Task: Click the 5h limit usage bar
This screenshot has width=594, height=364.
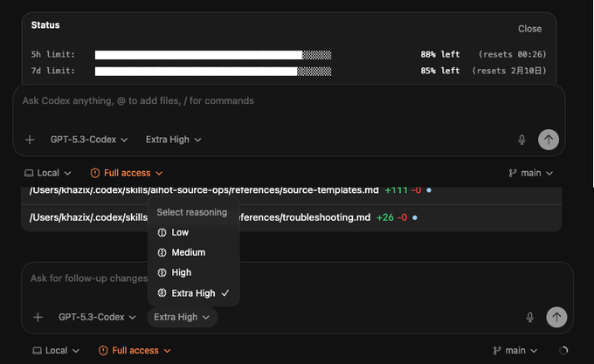Action: tap(213, 55)
